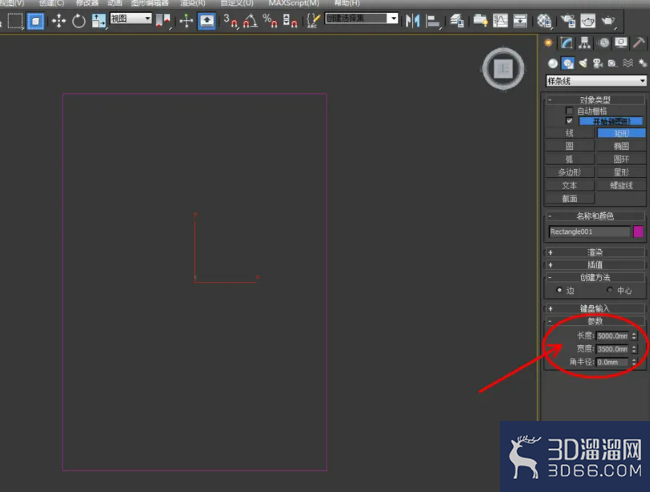Open the reference coordinate system 视图 dropdown

click(131, 19)
